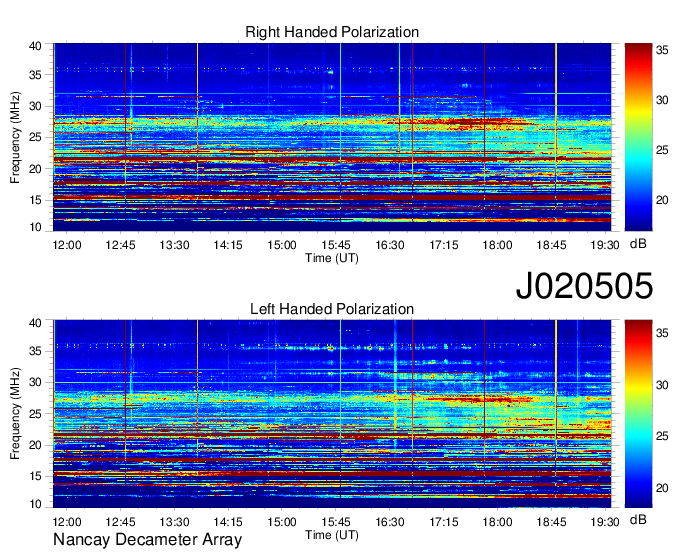This screenshot has height=552, width=680.
Task: Click the 19:30 time tick under the Left Handed plot
Action: coord(605,522)
